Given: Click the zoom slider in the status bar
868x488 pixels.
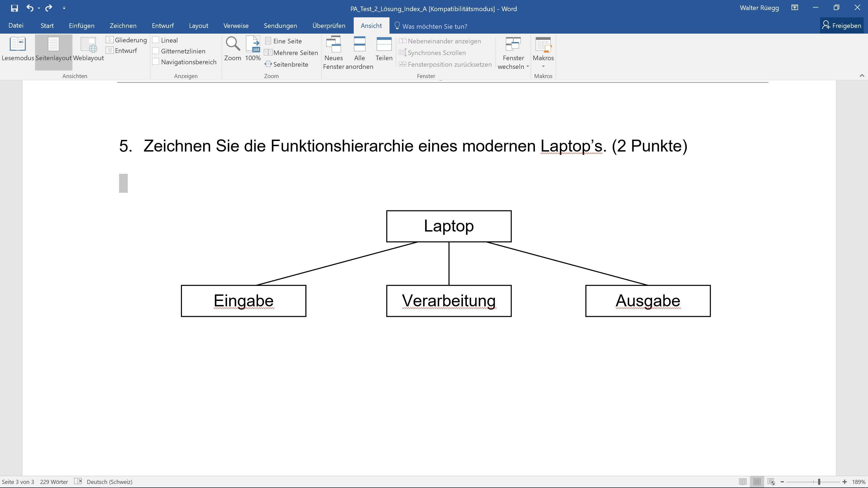Looking at the screenshot, I should coord(819,482).
